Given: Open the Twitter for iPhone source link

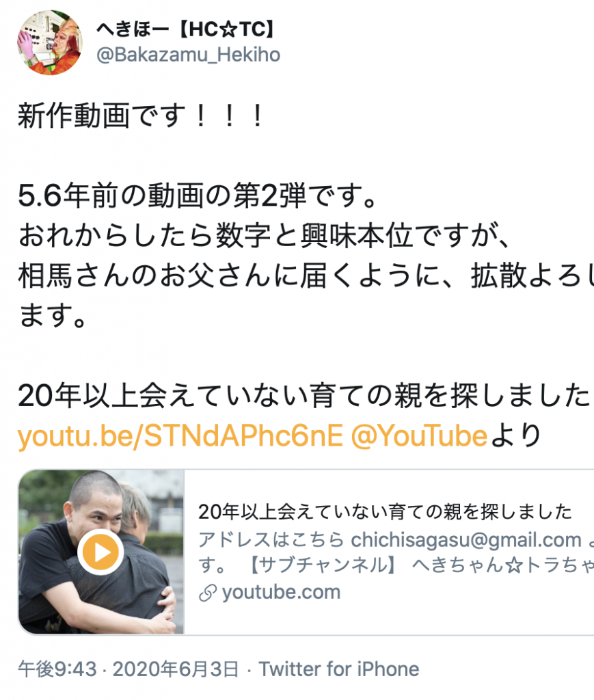Looking at the screenshot, I should (339, 669).
